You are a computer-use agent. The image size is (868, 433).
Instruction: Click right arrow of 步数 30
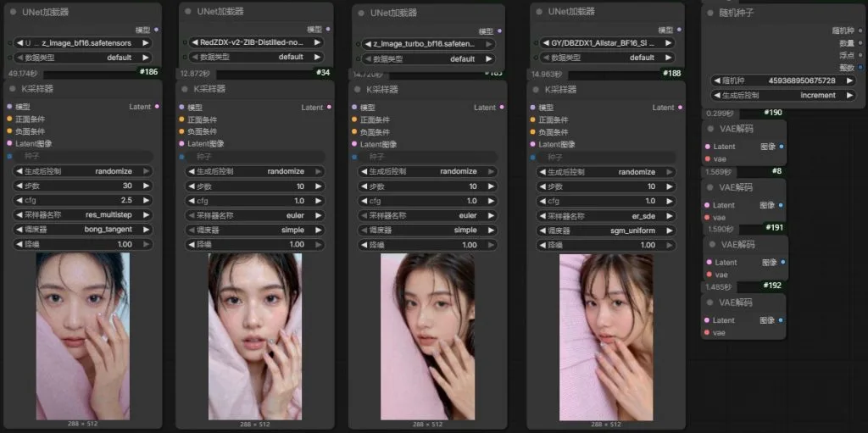coord(146,186)
